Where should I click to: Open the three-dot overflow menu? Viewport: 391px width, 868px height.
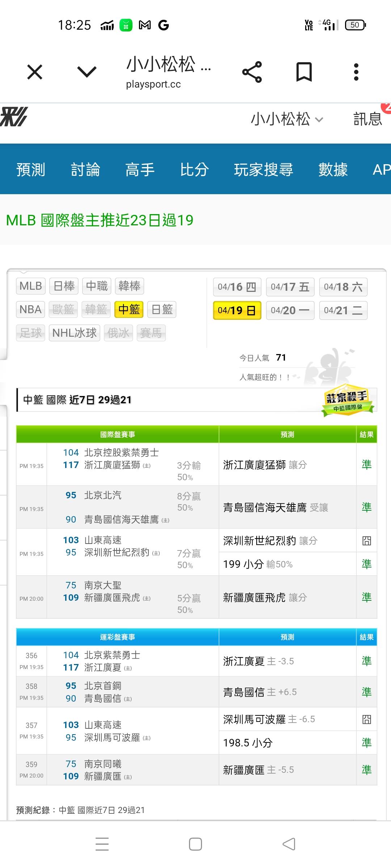coord(356,72)
